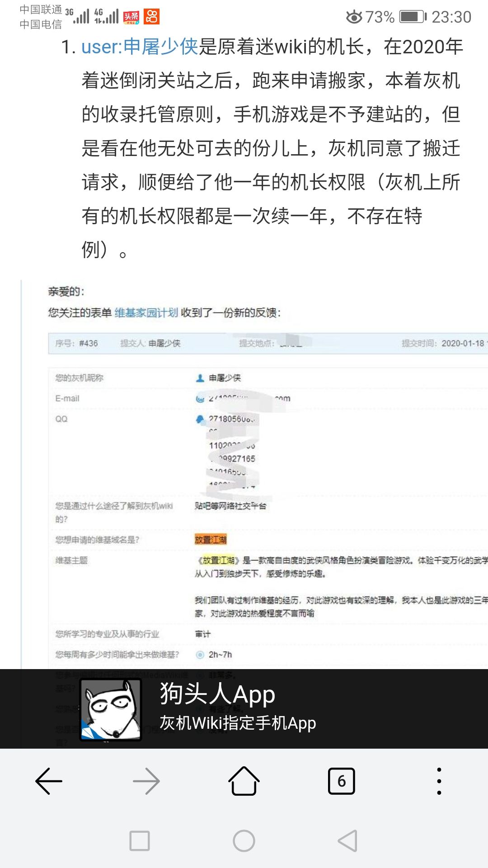488x868 pixels.
Task: Tap the 您所学习的专业及从事的行业 label
Action: (x=107, y=634)
